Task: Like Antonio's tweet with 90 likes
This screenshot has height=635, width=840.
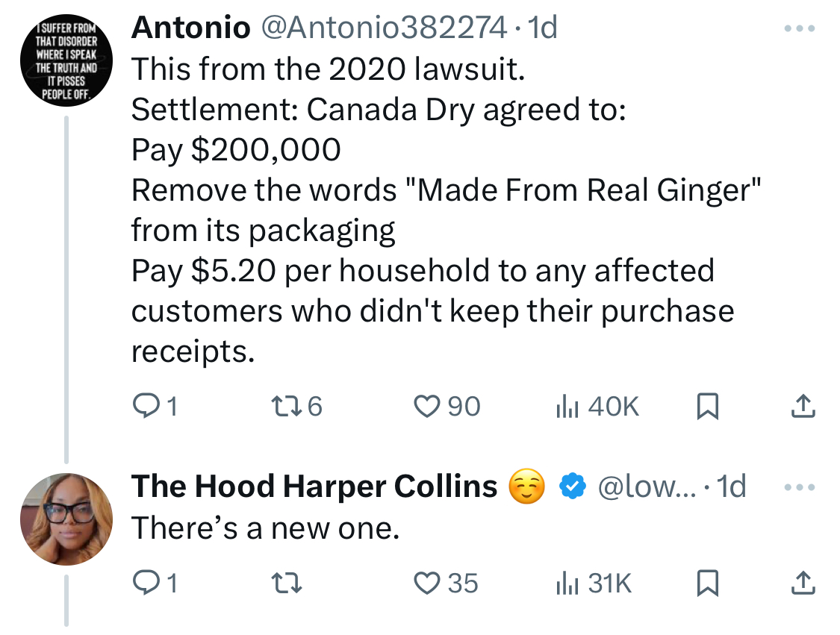Action: click(426, 407)
